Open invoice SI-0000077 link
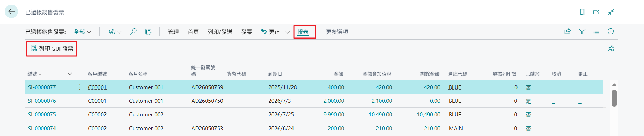Viewport: 644px width, 136px height. 42,87
